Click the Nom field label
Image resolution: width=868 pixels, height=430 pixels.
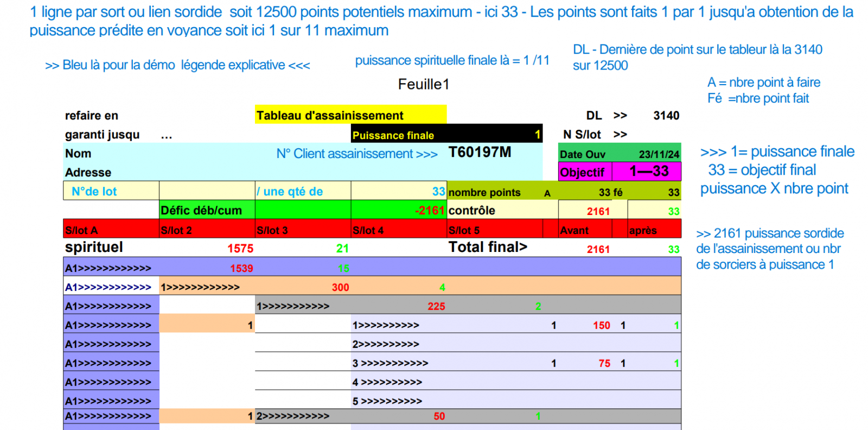[x=78, y=154]
